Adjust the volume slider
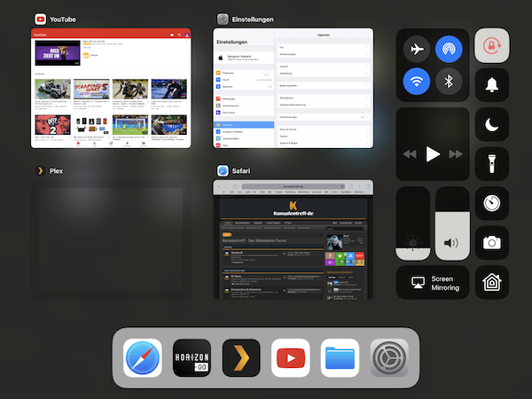Screen dimensions: 532x399 pyautogui.click(x=452, y=223)
